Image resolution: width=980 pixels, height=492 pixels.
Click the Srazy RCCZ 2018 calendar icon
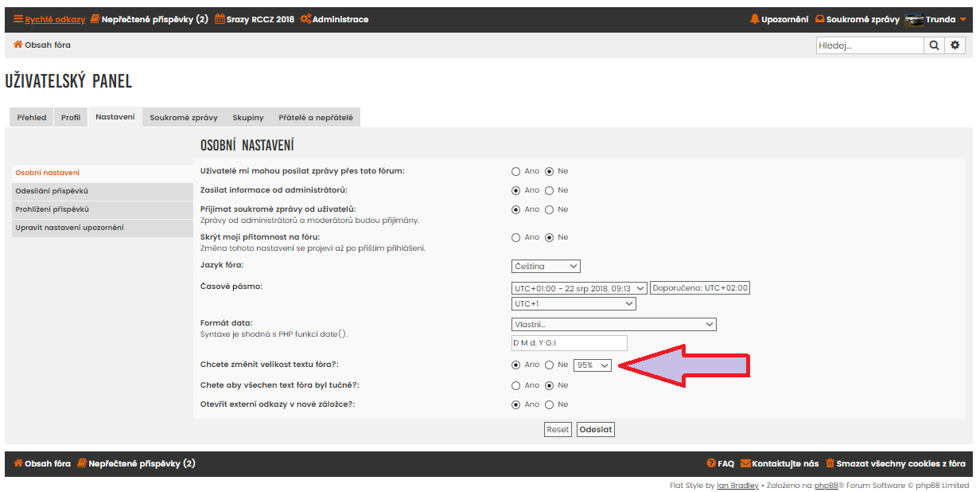[x=220, y=19]
